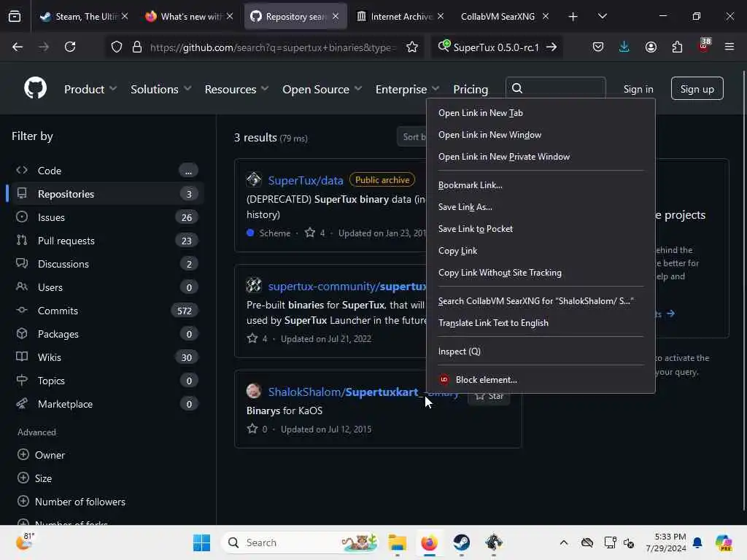Filter results by Wikis
Viewport: 747px width, 560px height.
coord(106,357)
